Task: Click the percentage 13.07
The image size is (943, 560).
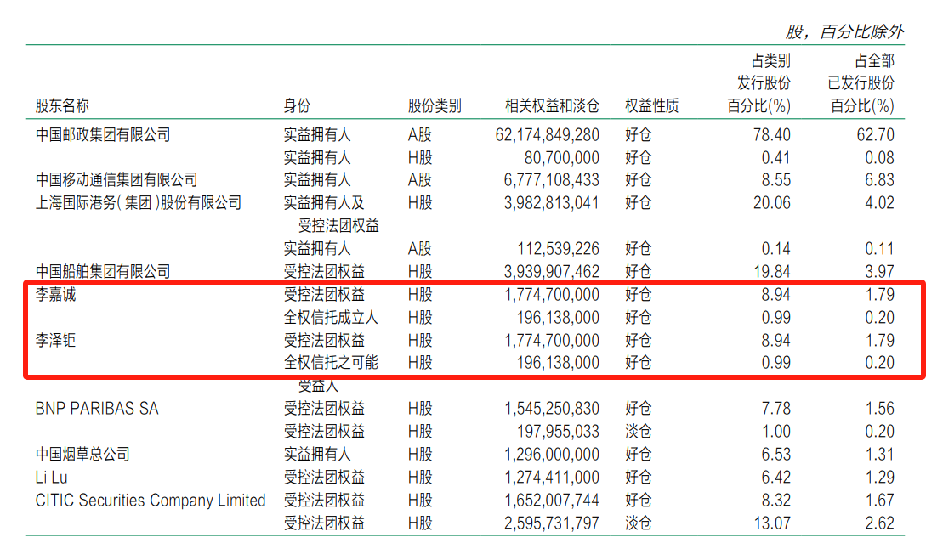Action: (x=772, y=523)
